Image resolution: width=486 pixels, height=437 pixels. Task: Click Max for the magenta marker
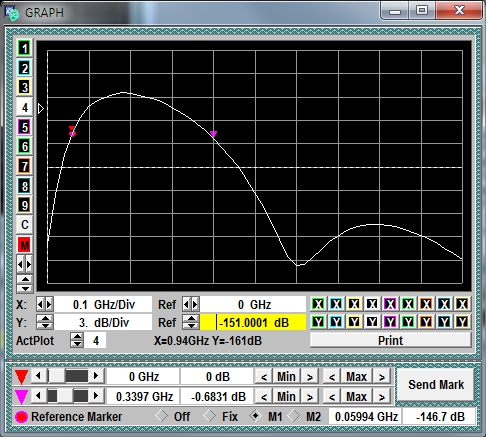click(356, 397)
